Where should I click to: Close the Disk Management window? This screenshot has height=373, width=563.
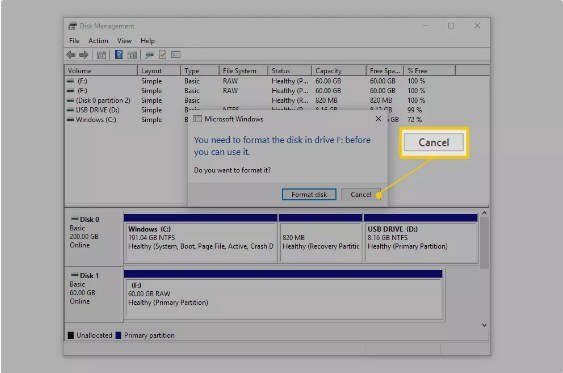(477, 26)
